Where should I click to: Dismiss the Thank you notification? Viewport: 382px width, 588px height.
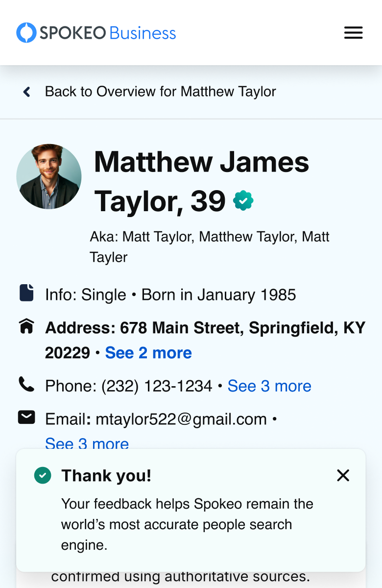343,475
